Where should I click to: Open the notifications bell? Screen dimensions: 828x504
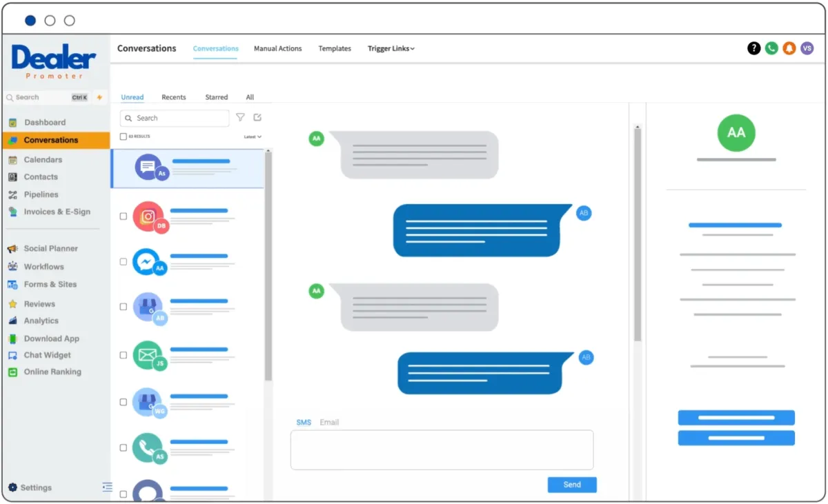[x=789, y=48]
